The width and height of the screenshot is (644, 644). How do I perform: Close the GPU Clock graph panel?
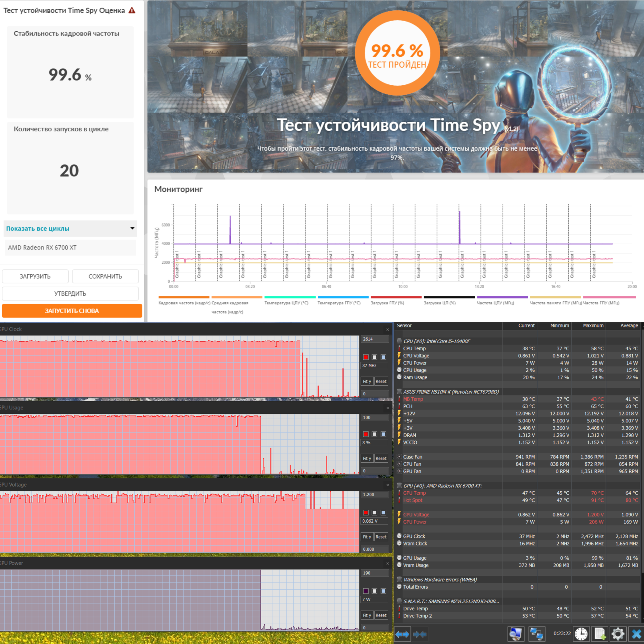(x=387, y=329)
